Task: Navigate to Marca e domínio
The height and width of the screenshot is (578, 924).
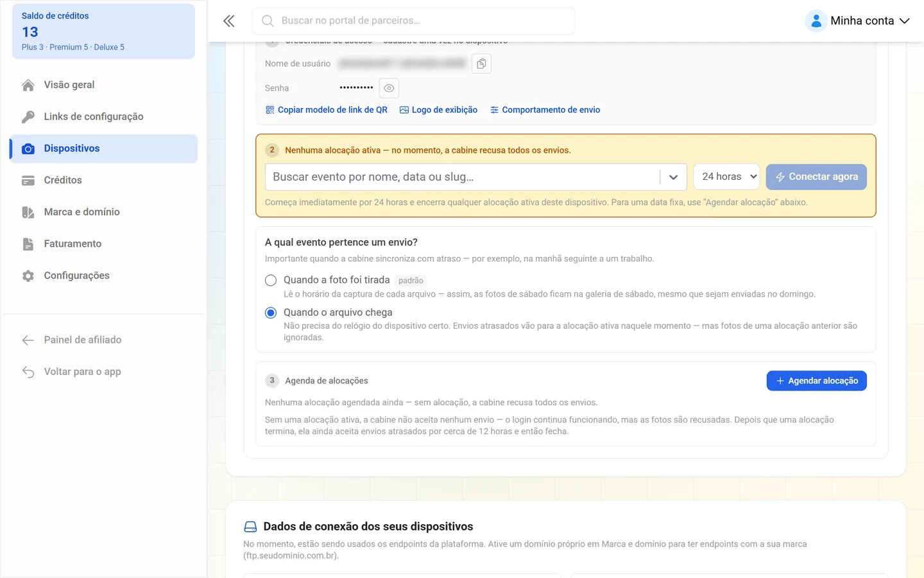Action: point(103,212)
